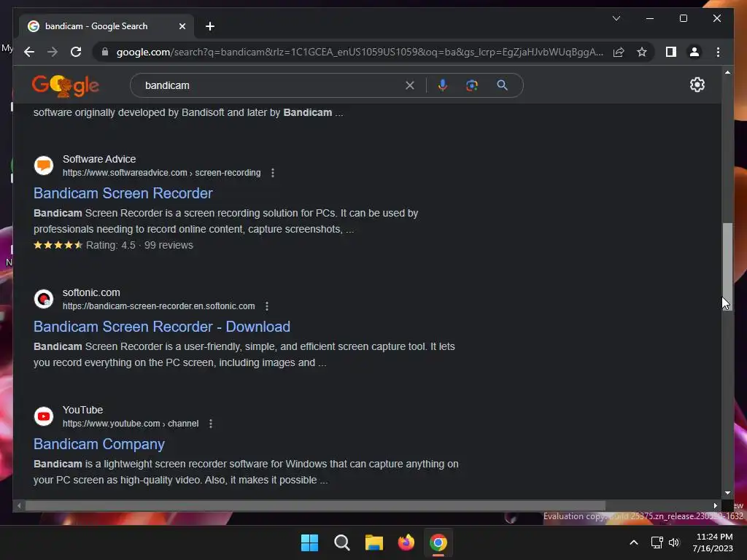
Task: Open Windows taskbar search
Action: click(x=341, y=542)
